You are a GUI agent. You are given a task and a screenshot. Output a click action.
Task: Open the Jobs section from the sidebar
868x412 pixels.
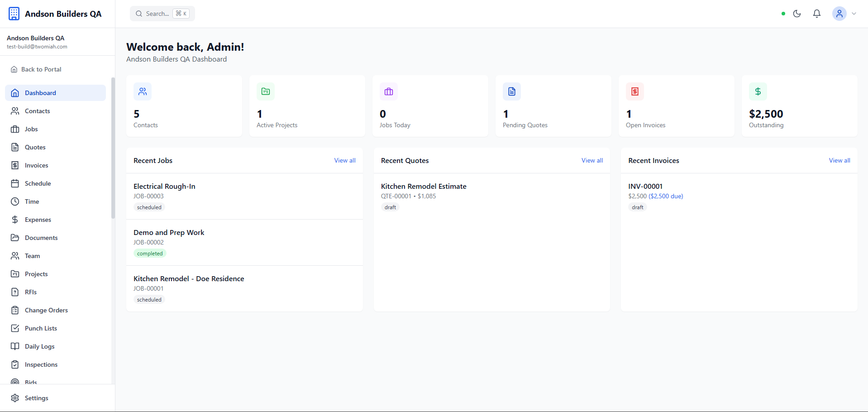[32, 129]
